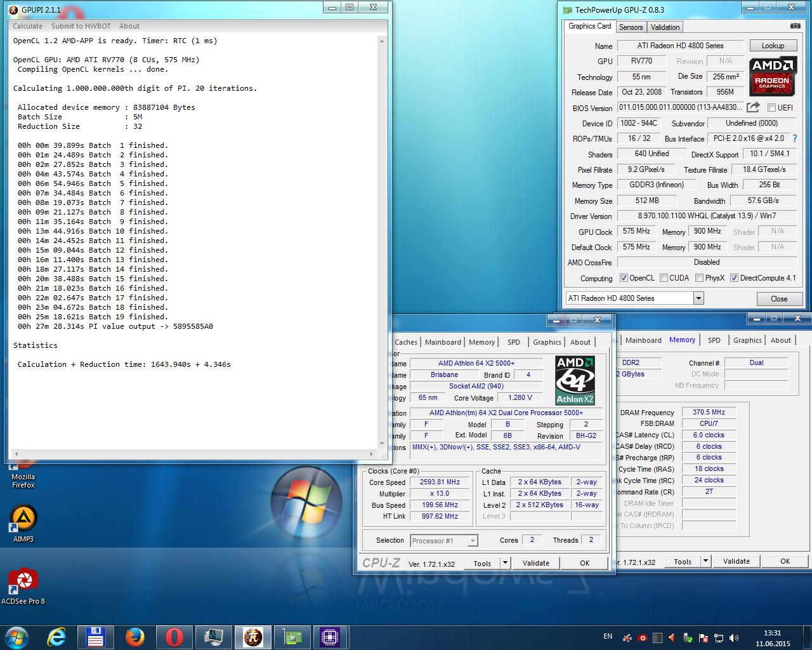Click the BIOS export arrow icon in GPU-Z
812x650 pixels.
[753, 107]
